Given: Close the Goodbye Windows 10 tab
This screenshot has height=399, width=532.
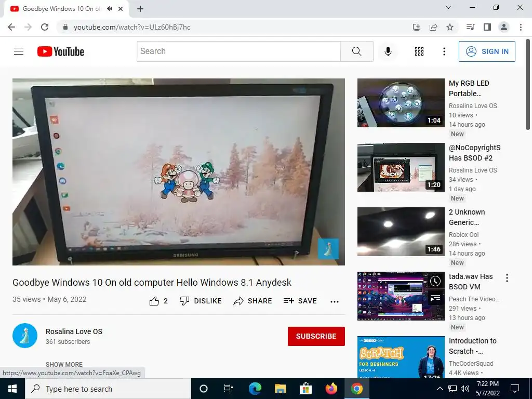Looking at the screenshot, I should pyautogui.click(x=121, y=9).
